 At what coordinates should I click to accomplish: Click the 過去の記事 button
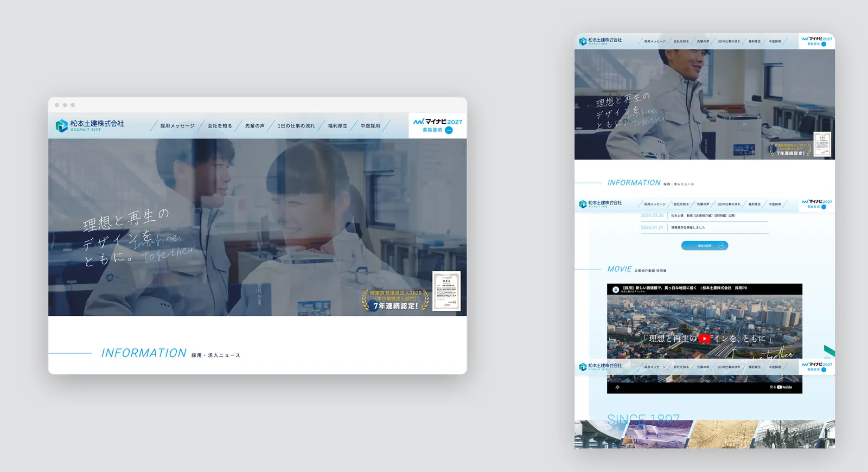click(x=705, y=246)
